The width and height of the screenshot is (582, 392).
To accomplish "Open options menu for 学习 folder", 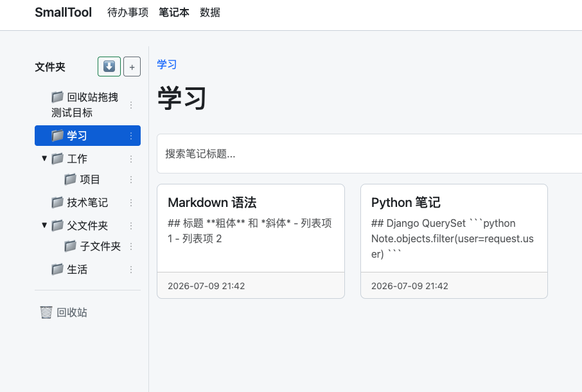I will point(131,136).
